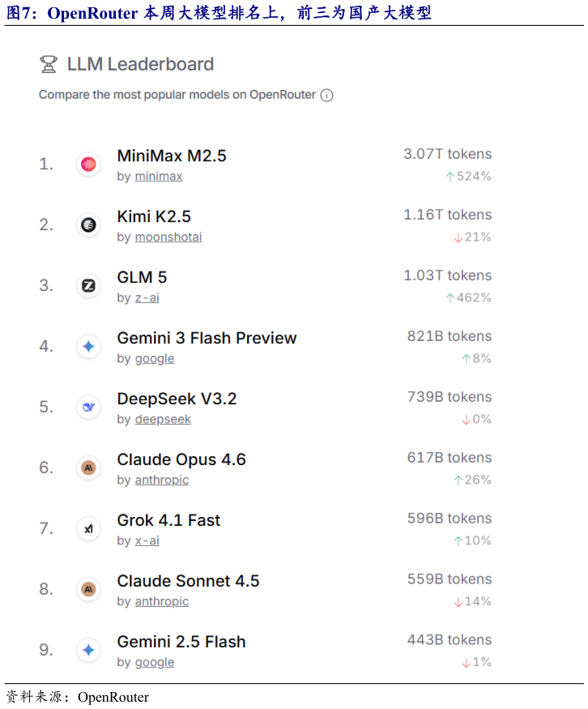Click the Claude Sonnet 4.5 logo icon
The image size is (588, 709).
88,590
